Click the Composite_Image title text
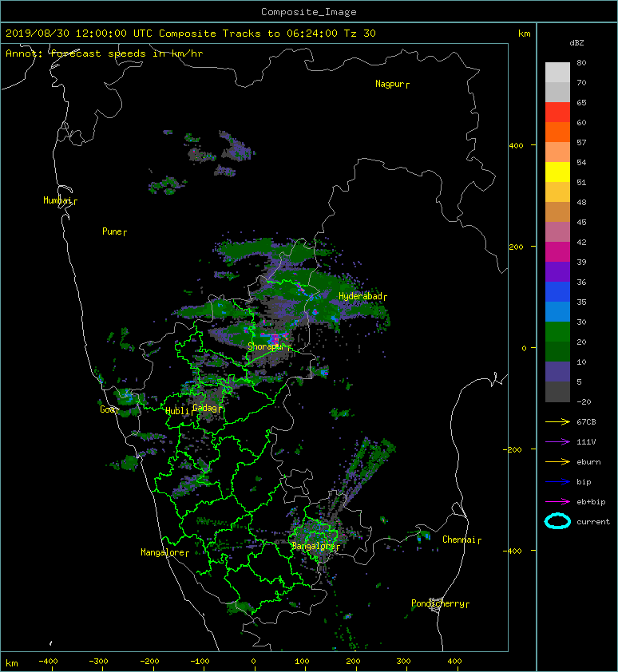This screenshot has height=672, width=618. pos(309,12)
